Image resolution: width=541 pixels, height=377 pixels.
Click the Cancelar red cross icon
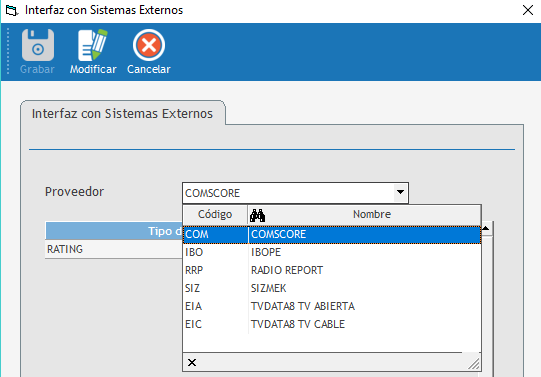coord(149,45)
